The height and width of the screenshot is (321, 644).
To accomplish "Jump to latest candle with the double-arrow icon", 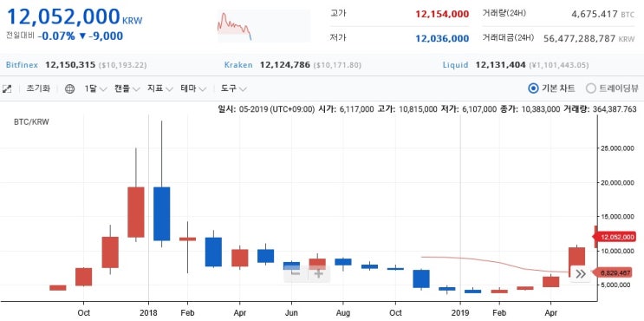I will (581, 274).
